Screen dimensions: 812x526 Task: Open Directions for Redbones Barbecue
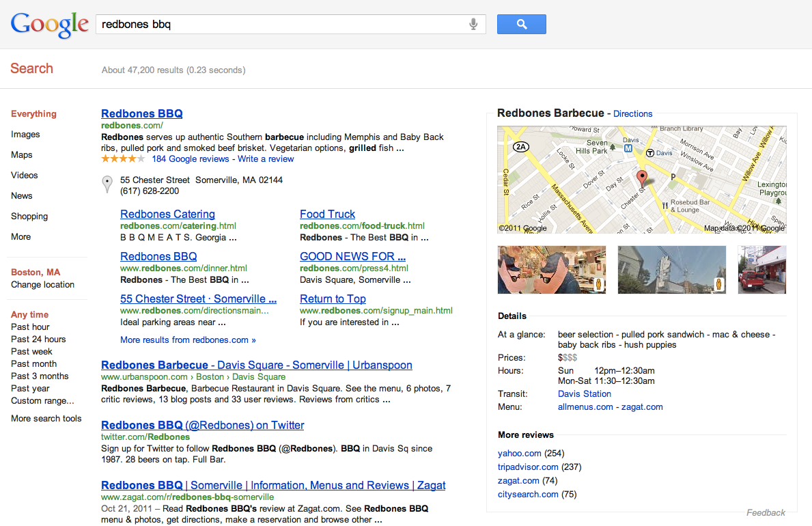[x=632, y=114]
